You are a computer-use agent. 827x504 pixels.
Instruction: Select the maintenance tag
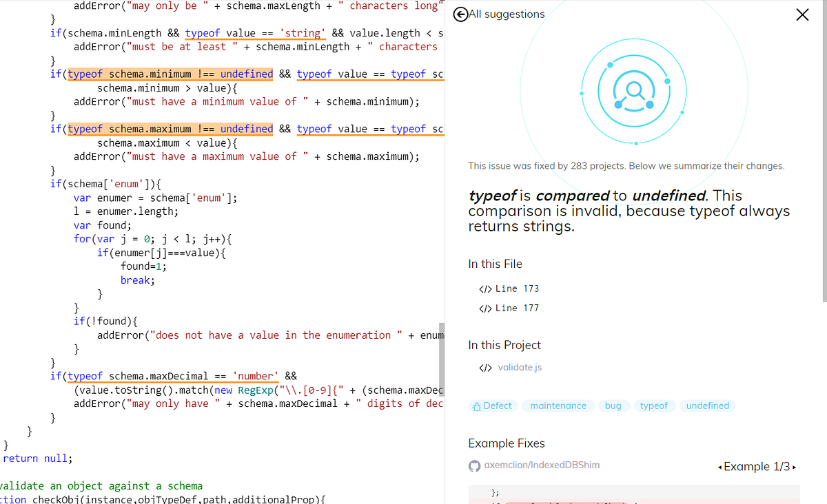[x=558, y=406]
